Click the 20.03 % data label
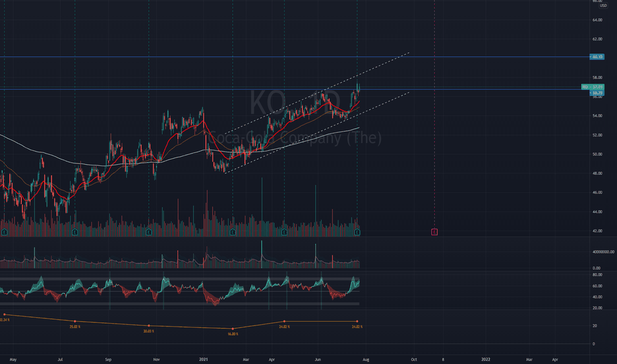 [x=148, y=332]
